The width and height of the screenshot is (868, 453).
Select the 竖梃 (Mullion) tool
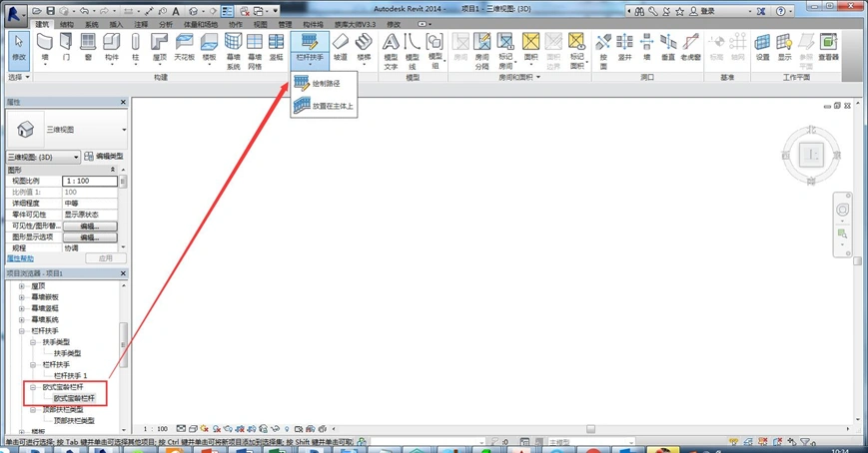[x=277, y=48]
